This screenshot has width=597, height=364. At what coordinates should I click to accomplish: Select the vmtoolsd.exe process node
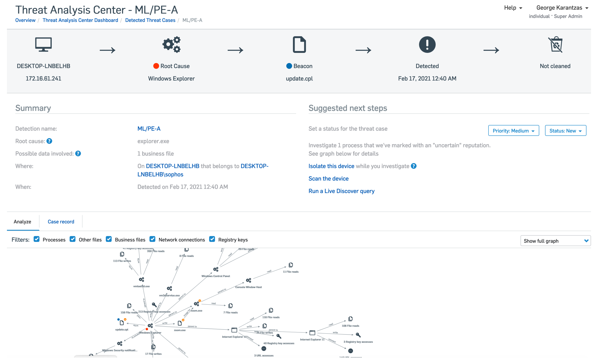(142, 280)
